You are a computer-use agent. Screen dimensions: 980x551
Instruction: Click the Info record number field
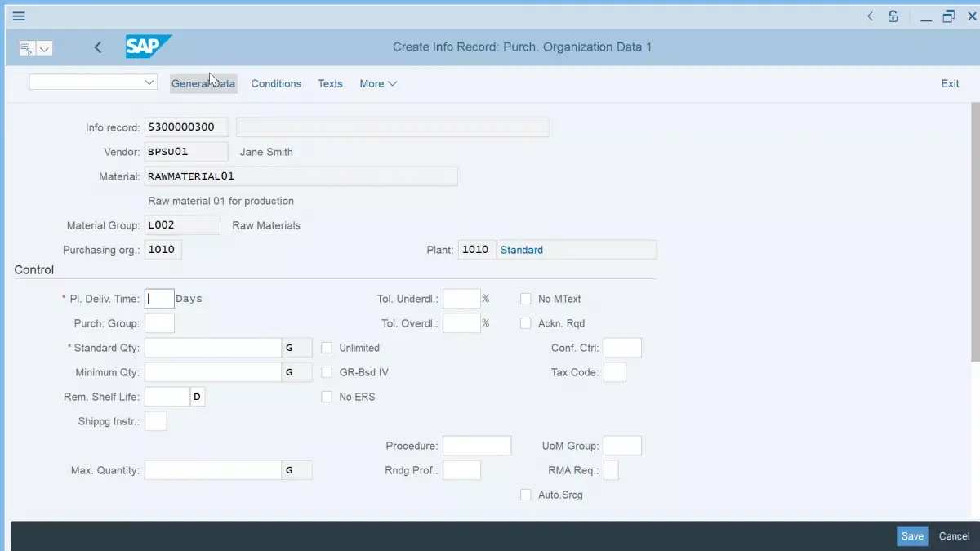[186, 127]
